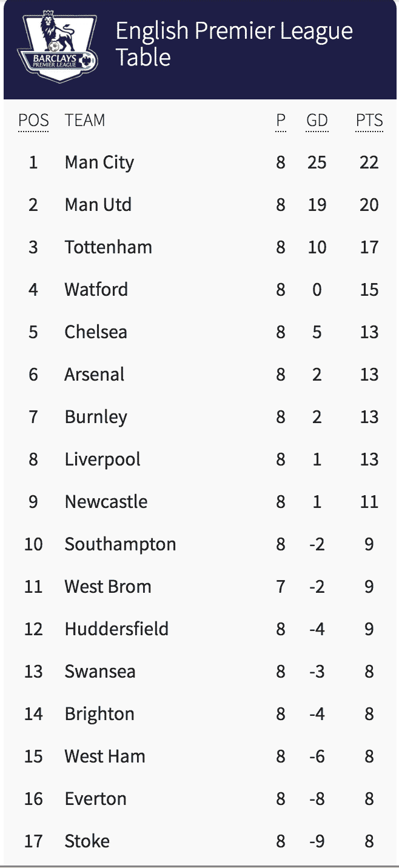Open Newcastle team entry

(x=106, y=502)
